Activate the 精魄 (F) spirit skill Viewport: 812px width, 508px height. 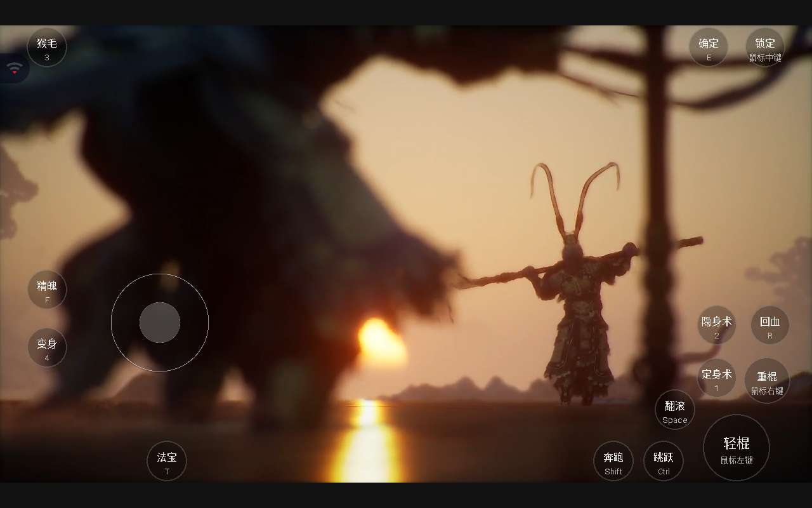coord(47,290)
